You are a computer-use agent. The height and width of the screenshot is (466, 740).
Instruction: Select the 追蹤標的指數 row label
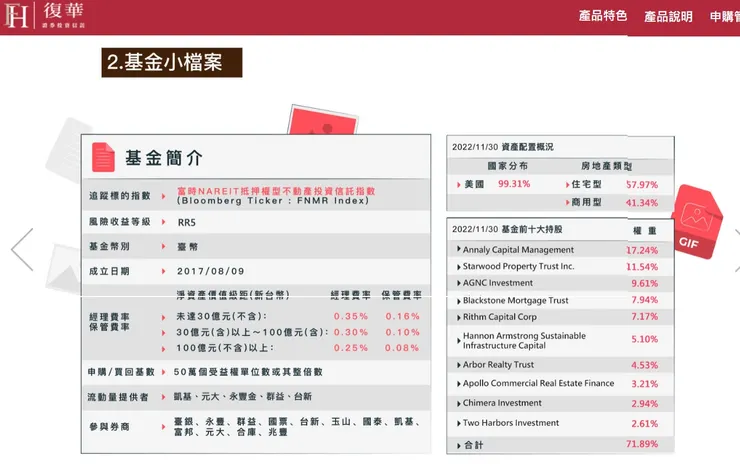click(119, 195)
